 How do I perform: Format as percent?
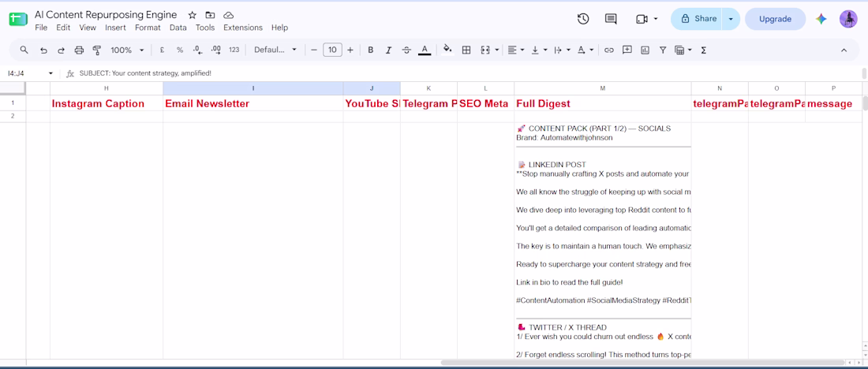tap(180, 50)
